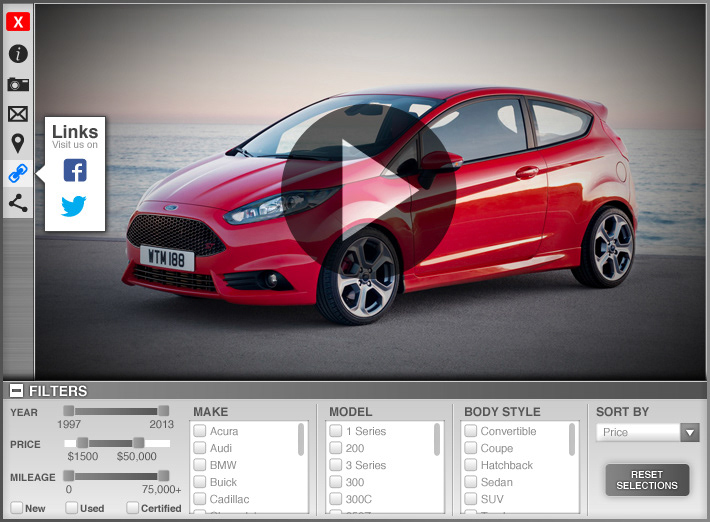
Task: Close the viewer with the red X
Action: tap(18, 21)
